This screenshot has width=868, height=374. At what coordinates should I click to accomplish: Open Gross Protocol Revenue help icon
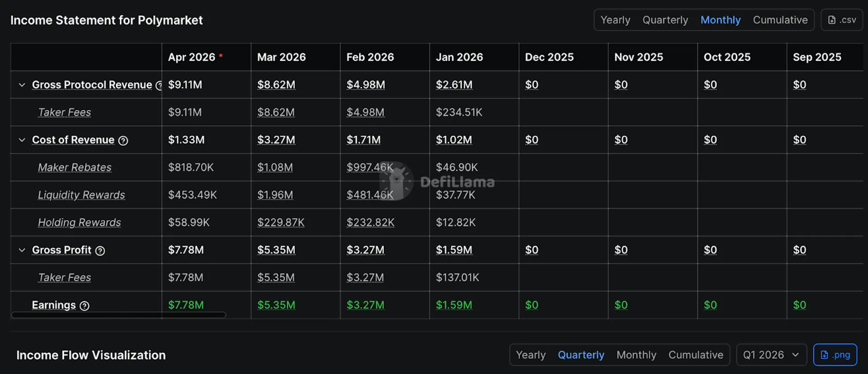[159, 85]
